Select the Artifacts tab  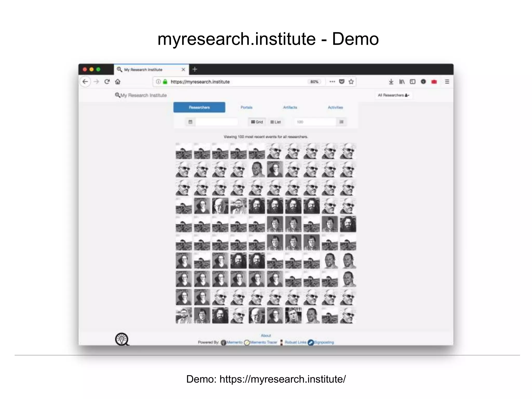[x=290, y=107]
